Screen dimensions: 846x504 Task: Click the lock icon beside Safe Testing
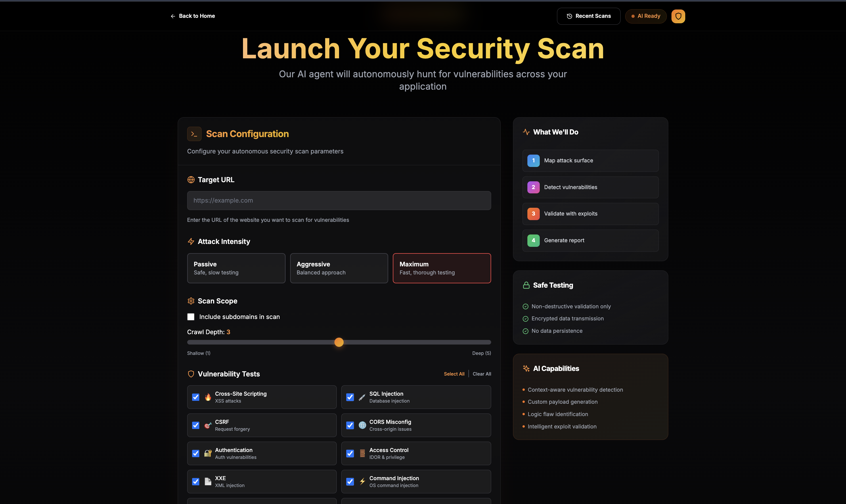pyautogui.click(x=526, y=285)
